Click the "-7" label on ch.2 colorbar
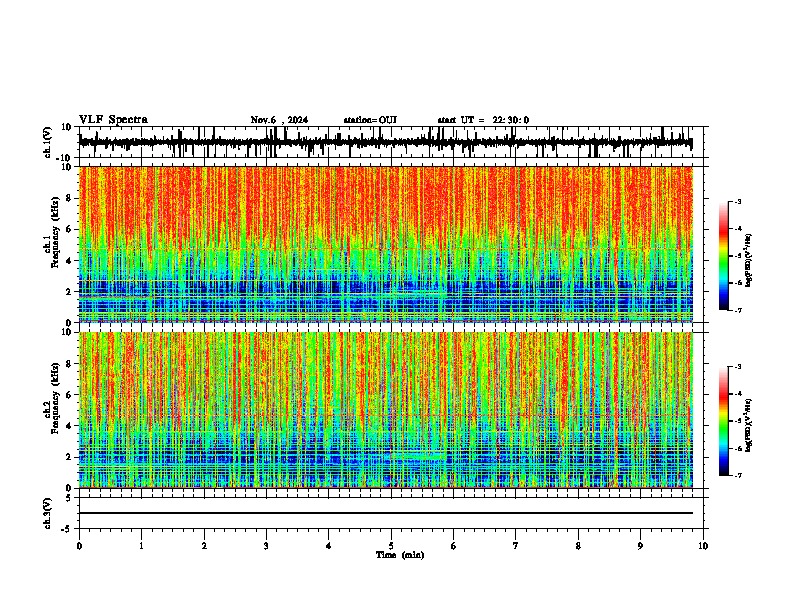This screenshot has width=792, height=612. click(737, 476)
